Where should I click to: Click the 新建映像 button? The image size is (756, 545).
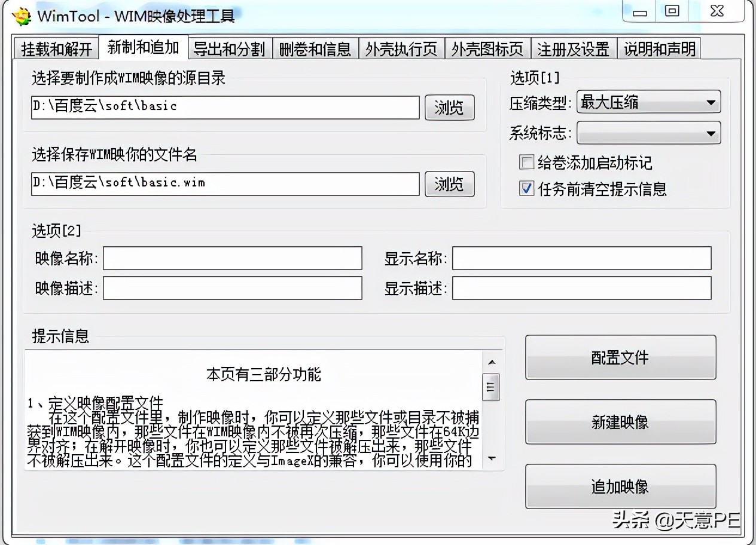620,422
